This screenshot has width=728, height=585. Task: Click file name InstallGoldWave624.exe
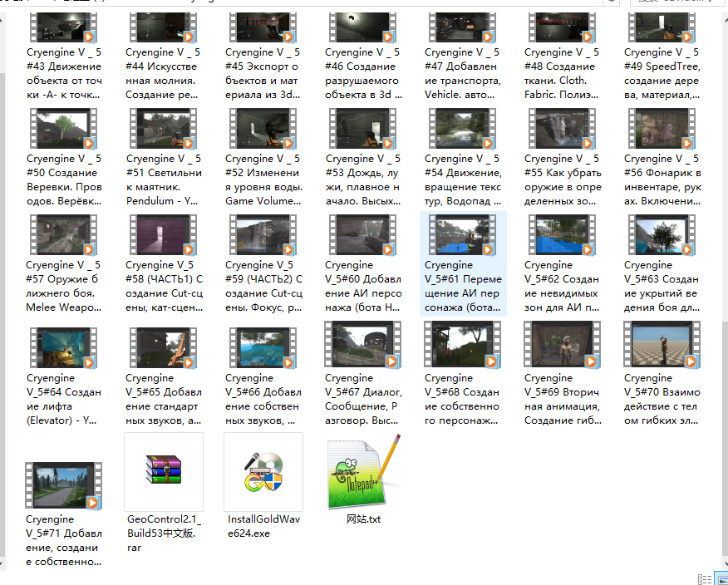263,526
